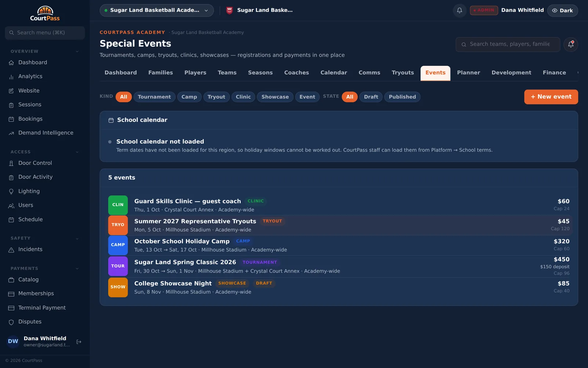
Task: Open the Families tab
Action: tap(161, 73)
